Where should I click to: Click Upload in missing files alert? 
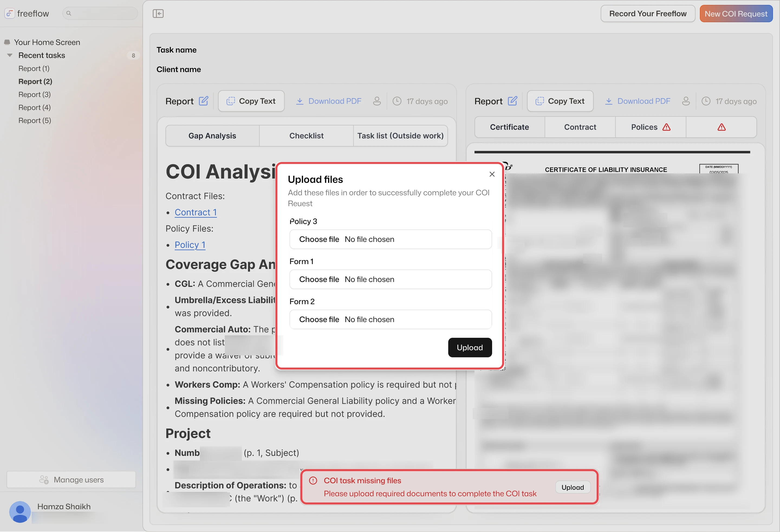click(x=573, y=487)
